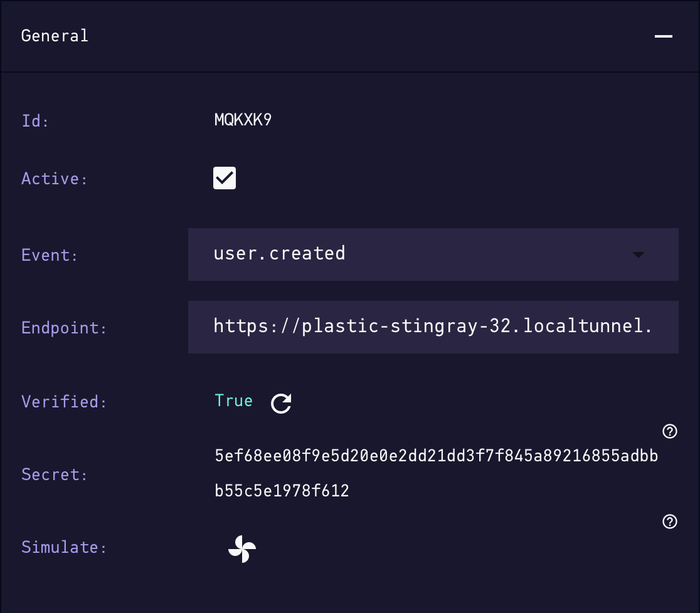
Task: Click the Event: label
Action: coord(50,255)
